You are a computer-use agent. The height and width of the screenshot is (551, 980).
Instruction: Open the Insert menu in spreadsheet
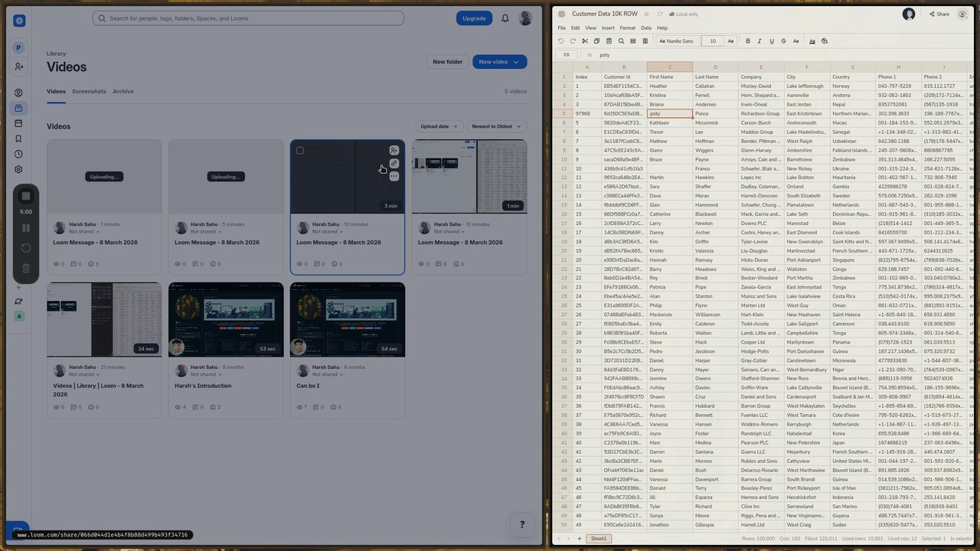(x=608, y=28)
